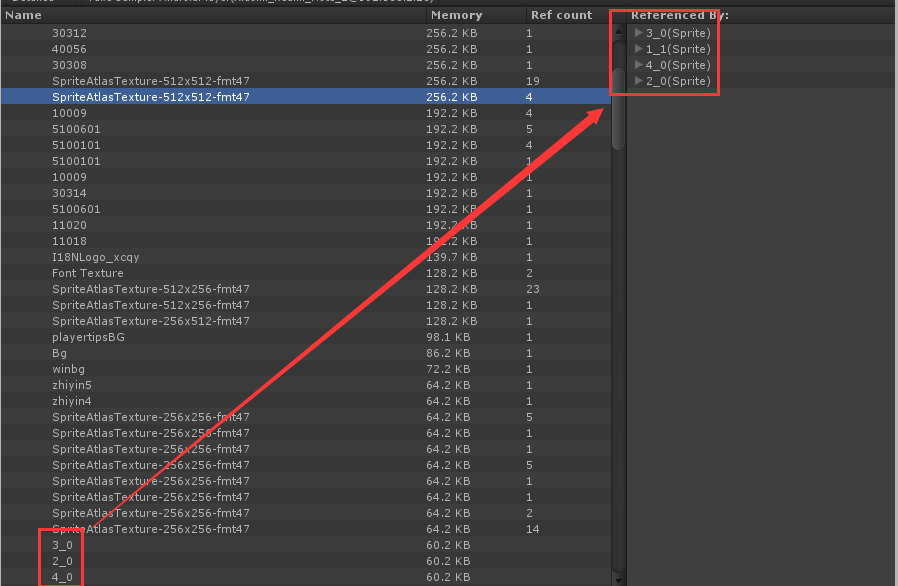The width and height of the screenshot is (898, 586).
Task: Select the 30308 texture row
Action: (306, 65)
